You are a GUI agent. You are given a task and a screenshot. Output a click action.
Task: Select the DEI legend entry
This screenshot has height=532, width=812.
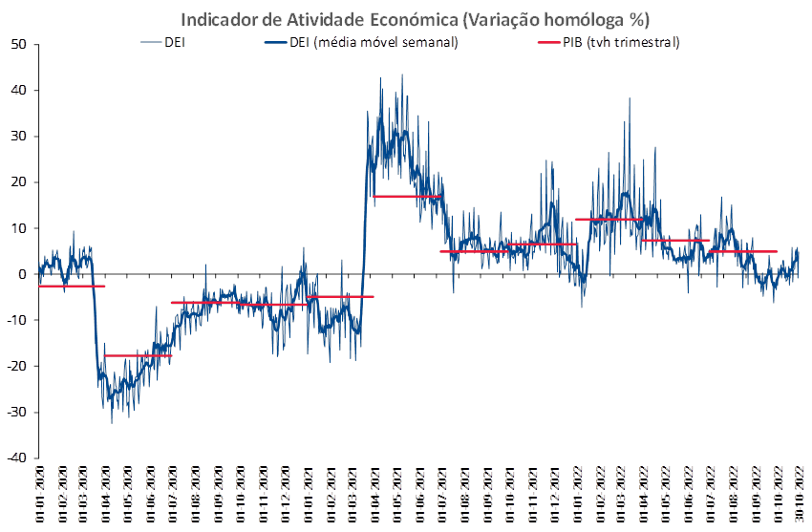click(x=162, y=42)
